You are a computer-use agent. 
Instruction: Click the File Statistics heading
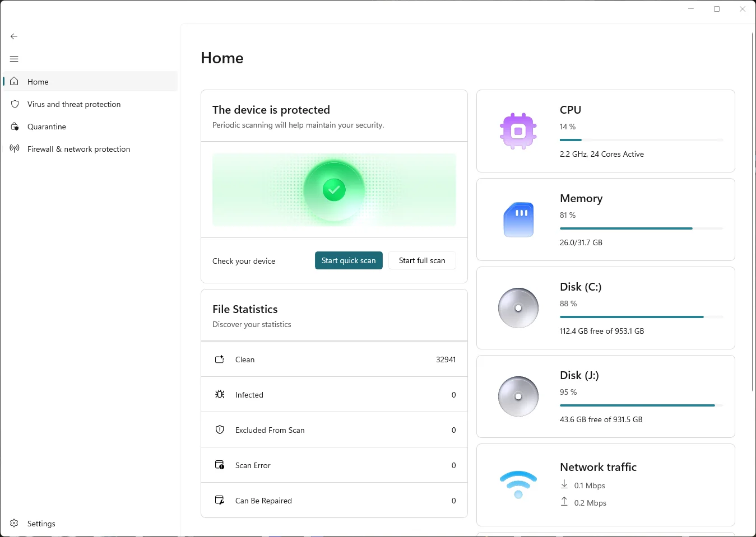[x=245, y=309]
